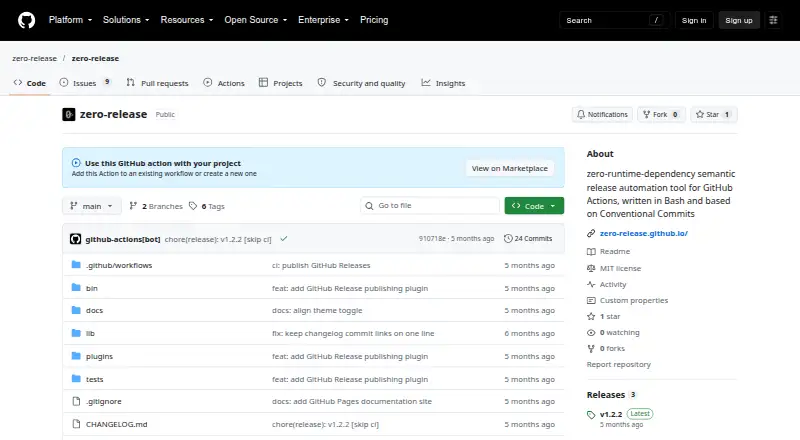Image resolution: width=800 pixels, height=440 pixels.
Task: Open the tests folder
Action: pos(94,379)
